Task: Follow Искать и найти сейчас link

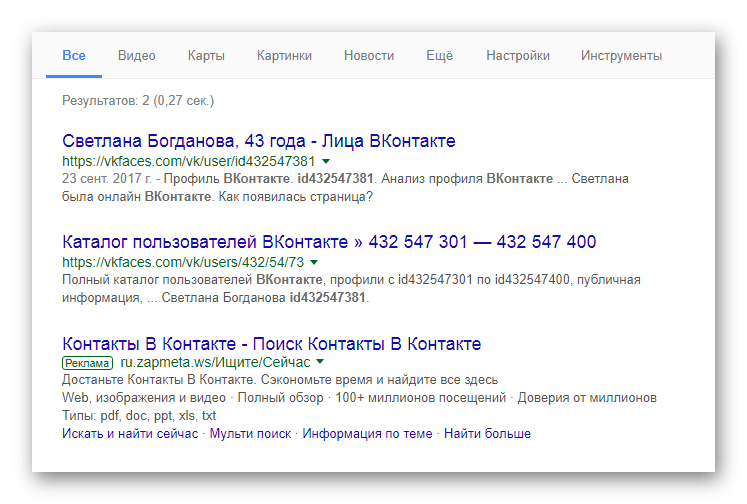Action: 130,433
